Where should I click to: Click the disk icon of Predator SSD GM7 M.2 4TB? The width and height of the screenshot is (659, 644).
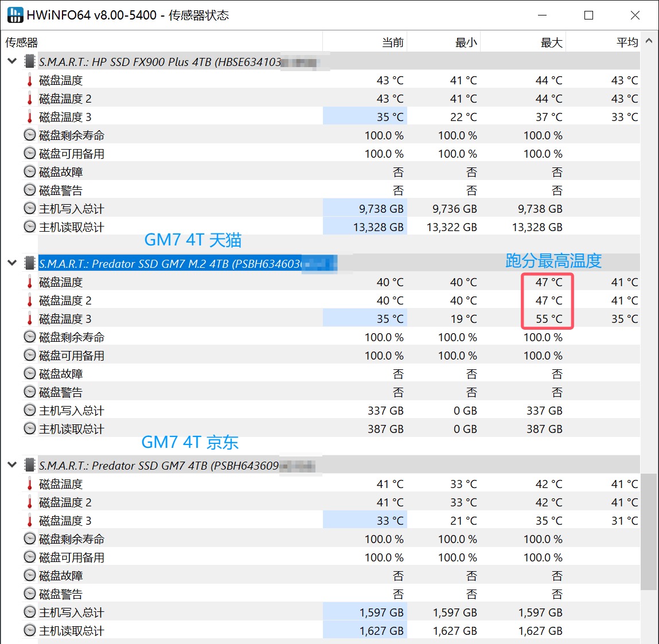click(x=29, y=263)
